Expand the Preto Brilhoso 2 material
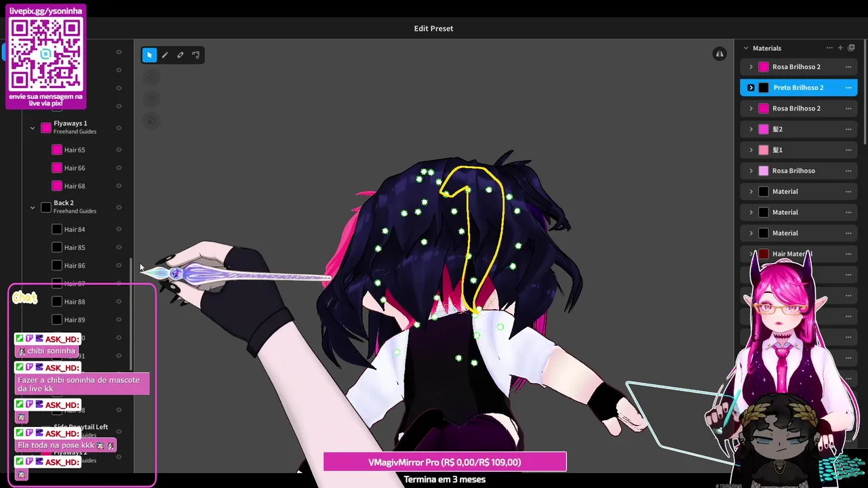This screenshot has height=488, width=868. pos(751,87)
